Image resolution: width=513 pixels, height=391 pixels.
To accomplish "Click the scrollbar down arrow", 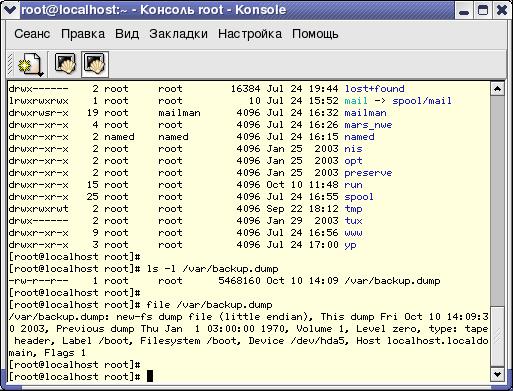I will tap(497, 374).
